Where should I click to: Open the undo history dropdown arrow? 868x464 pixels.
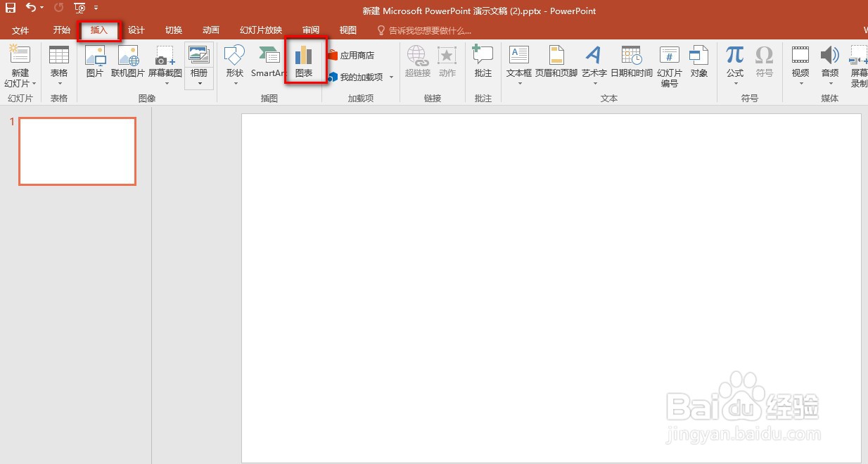pos(42,8)
